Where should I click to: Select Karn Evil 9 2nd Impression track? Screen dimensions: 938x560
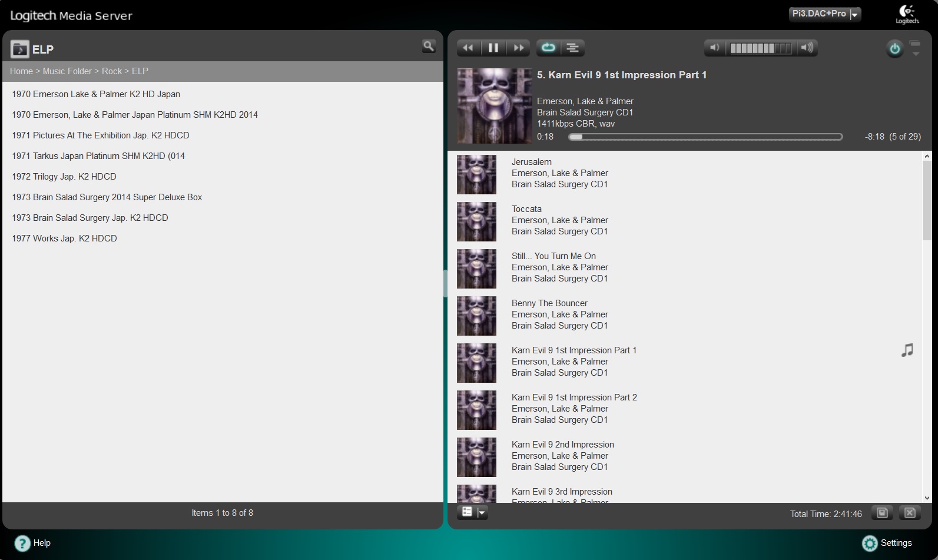[x=563, y=445]
